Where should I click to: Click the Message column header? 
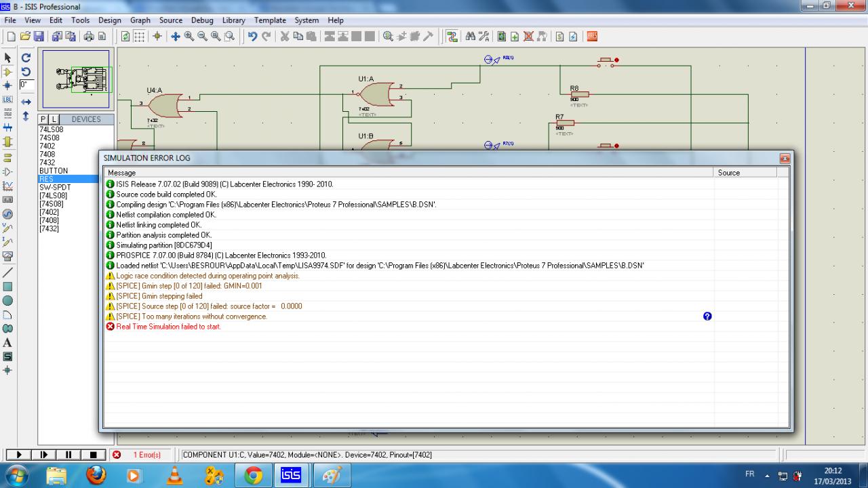(409, 173)
